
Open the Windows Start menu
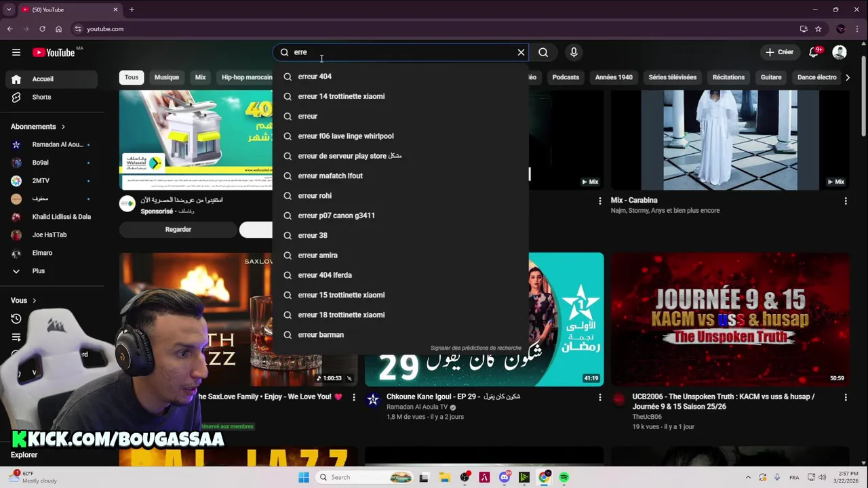304,477
